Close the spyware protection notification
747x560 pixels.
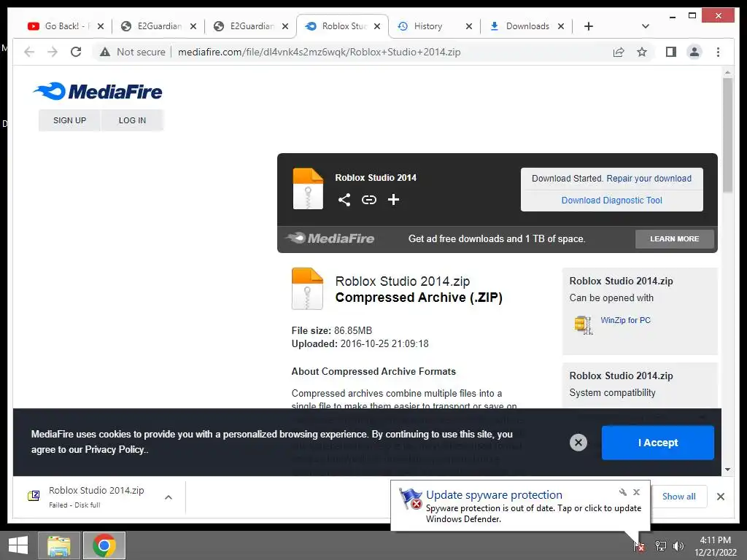(636, 492)
